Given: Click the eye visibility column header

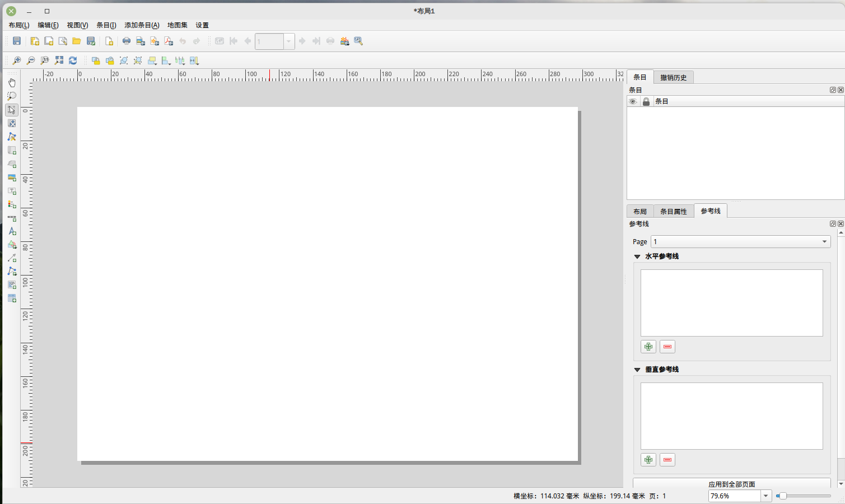Looking at the screenshot, I should [x=633, y=101].
